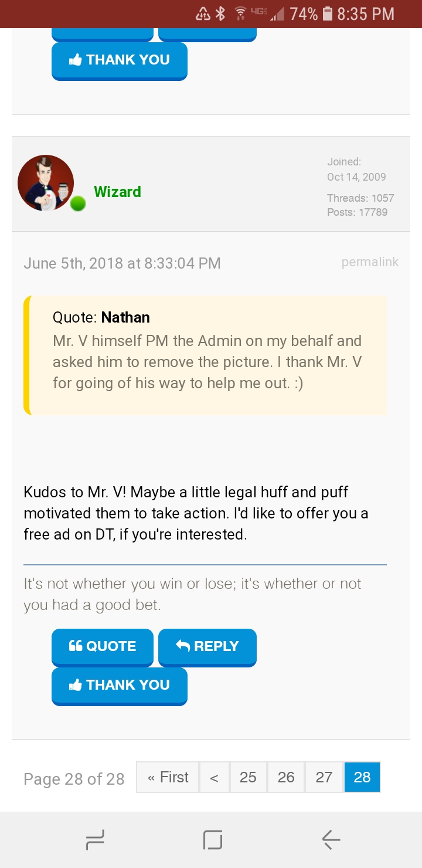Tap the Wi-Fi status bar icon
The image size is (422, 868).
pos(240,13)
